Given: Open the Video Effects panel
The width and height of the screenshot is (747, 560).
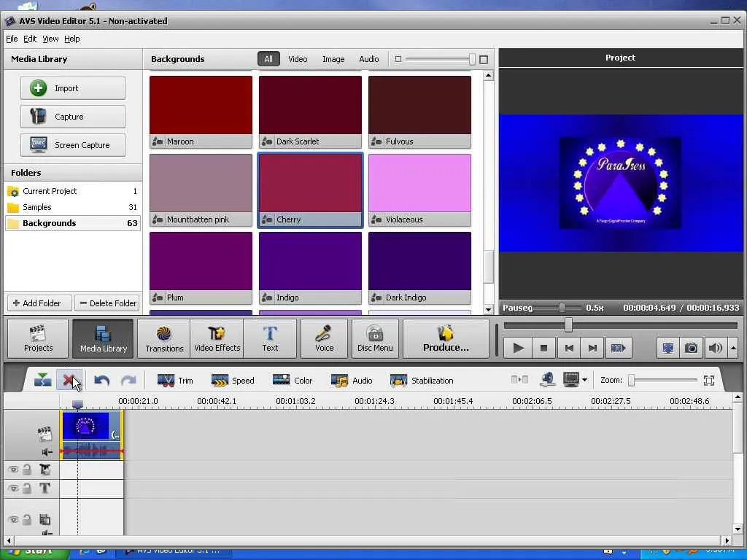Looking at the screenshot, I should [x=217, y=339].
